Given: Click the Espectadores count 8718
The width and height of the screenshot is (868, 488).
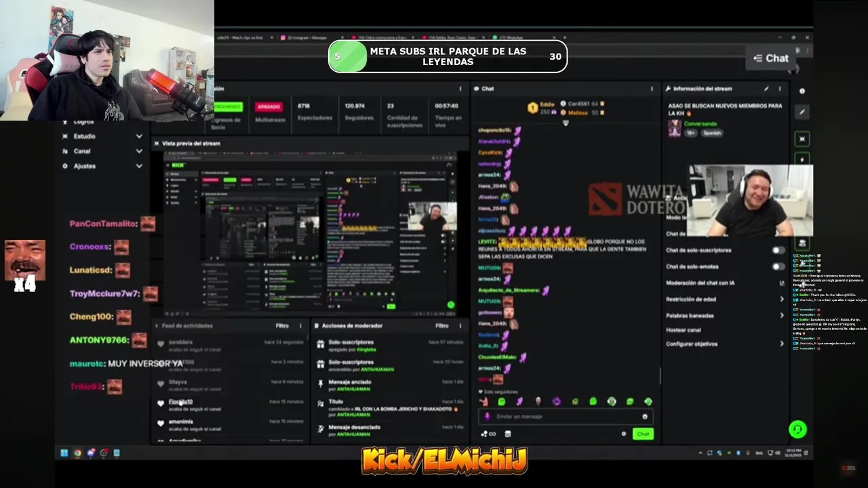Looking at the screenshot, I should point(304,106).
